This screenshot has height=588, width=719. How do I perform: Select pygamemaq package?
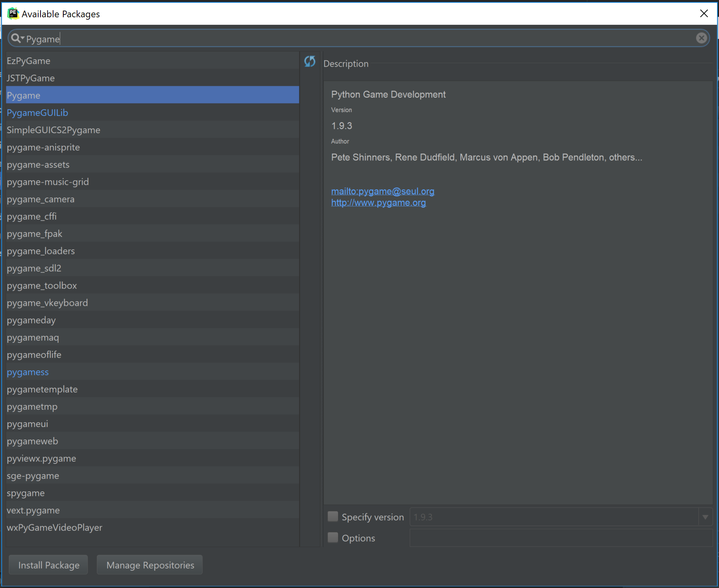point(153,337)
